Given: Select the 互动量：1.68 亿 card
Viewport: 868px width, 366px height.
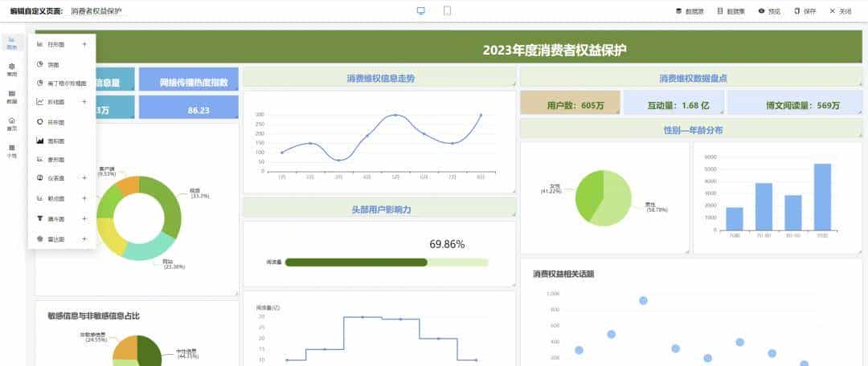Looking at the screenshot, I should tap(674, 104).
